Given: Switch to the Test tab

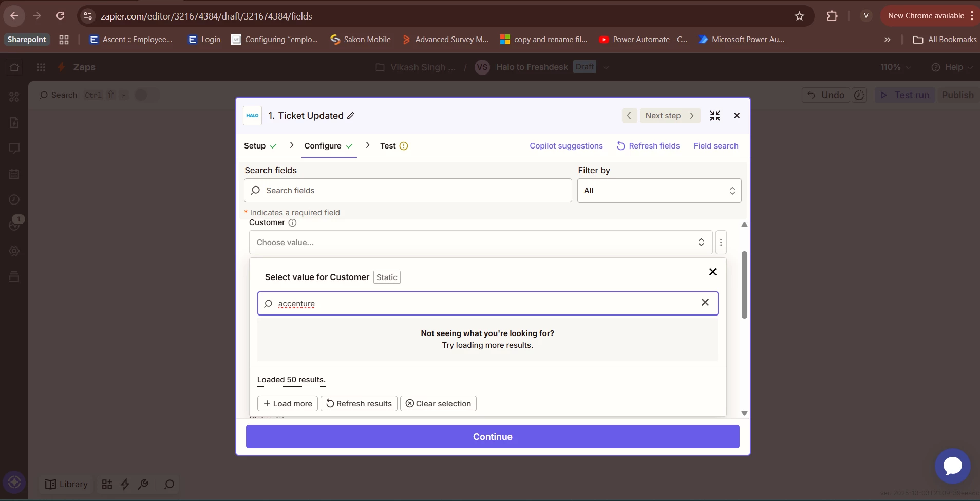Looking at the screenshot, I should tap(394, 146).
